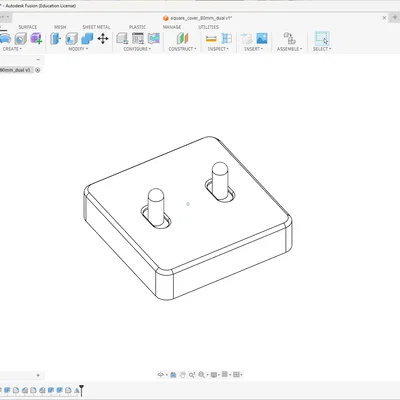Viewport: 400px width, 400px height.
Task: Select the Offset Plane construct tool
Action: (182, 39)
